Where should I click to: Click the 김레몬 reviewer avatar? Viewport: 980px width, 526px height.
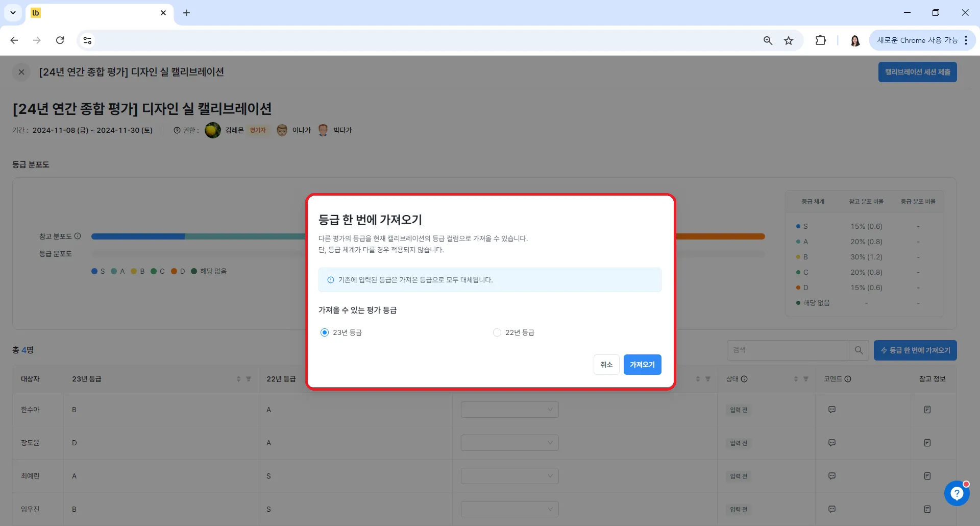pyautogui.click(x=213, y=130)
